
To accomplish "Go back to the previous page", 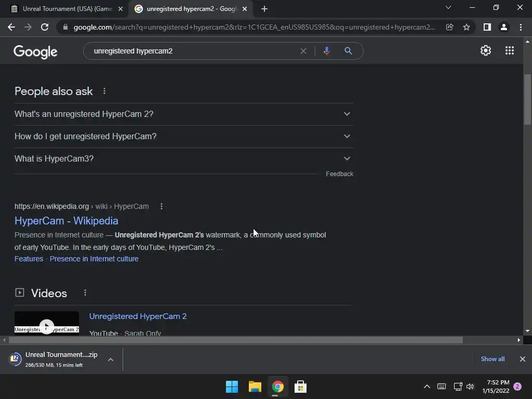I will click(11, 27).
